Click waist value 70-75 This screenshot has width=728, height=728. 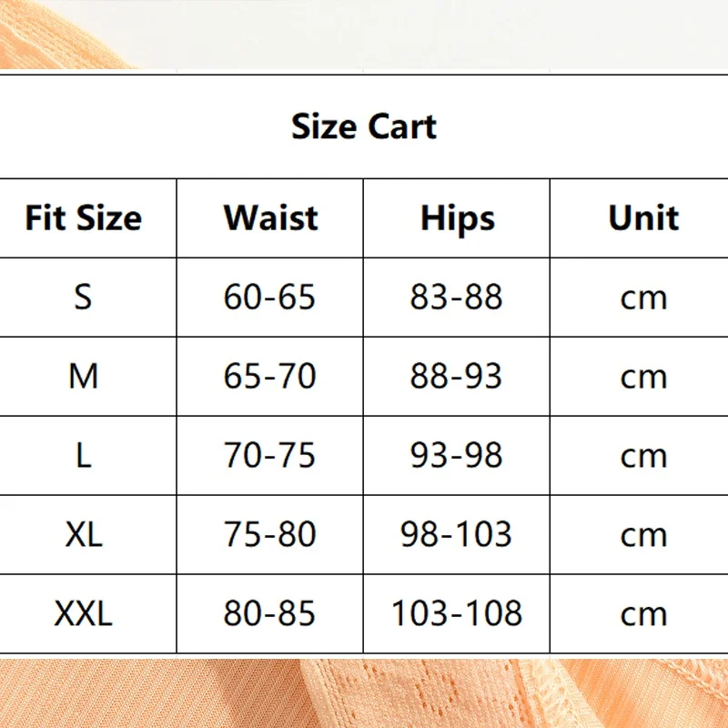pos(269,455)
